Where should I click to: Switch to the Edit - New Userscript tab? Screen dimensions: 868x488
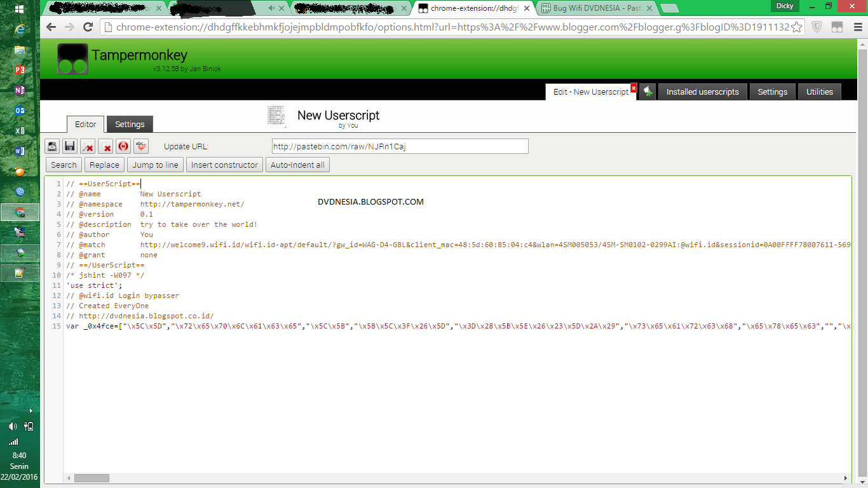591,91
